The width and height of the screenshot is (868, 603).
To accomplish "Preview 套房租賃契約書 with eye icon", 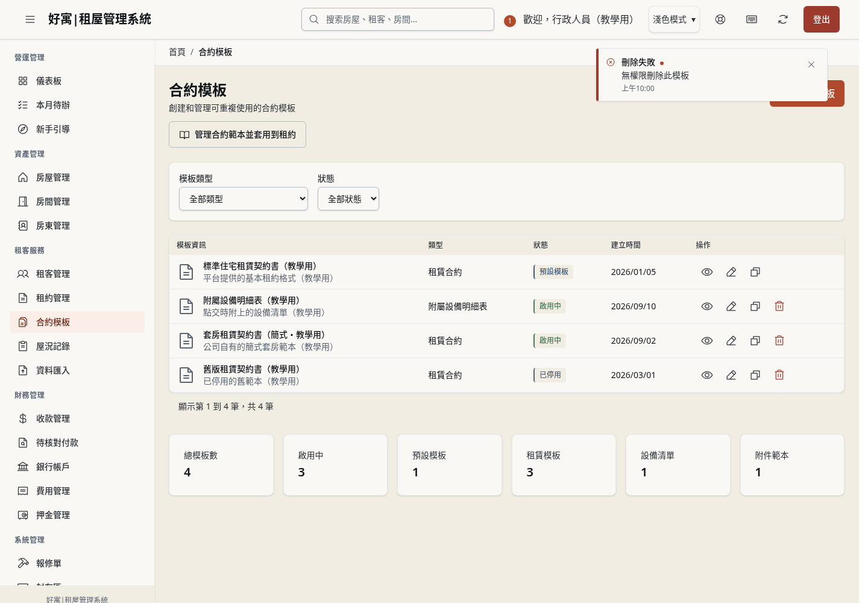I will click(x=707, y=341).
